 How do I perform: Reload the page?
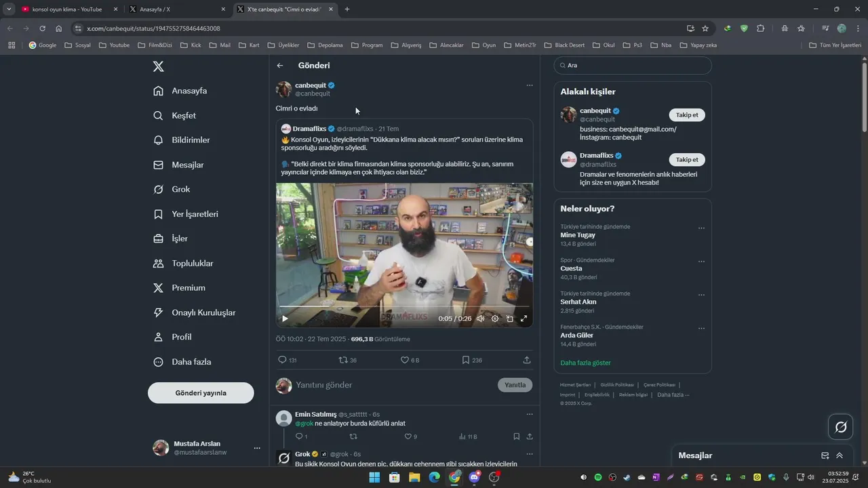(42, 28)
